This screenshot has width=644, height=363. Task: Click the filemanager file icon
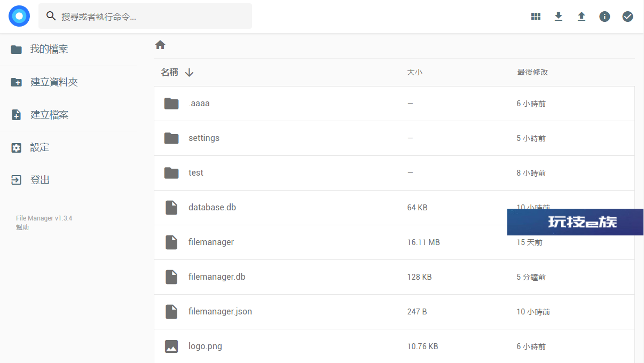point(171,242)
